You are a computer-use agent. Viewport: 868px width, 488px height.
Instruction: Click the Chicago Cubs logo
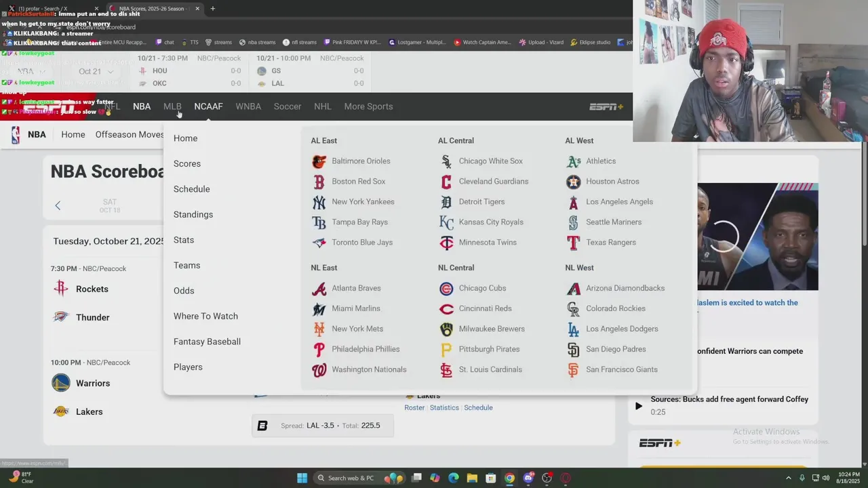coord(446,289)
